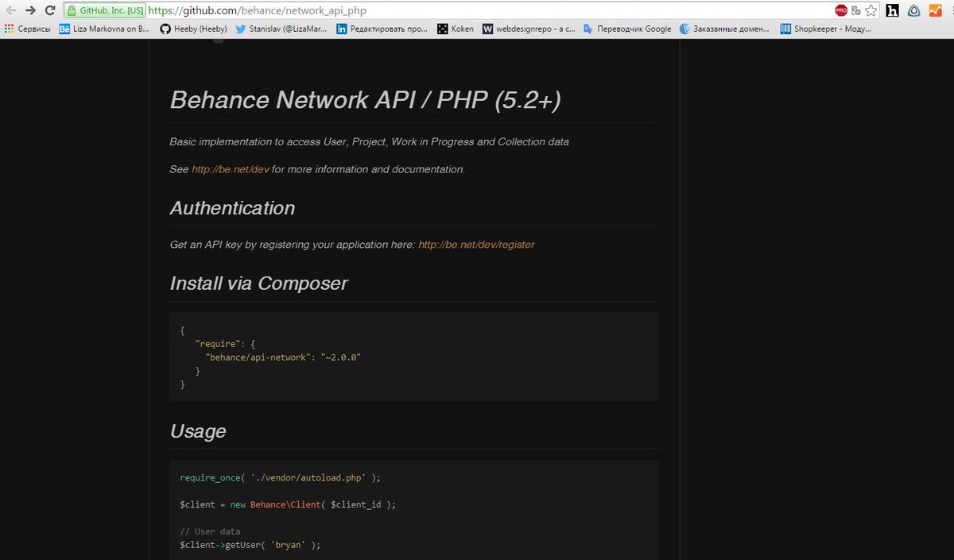The image size is (954, 560).
Task: Open the red PRO extension icon
Action: point(841,11)
